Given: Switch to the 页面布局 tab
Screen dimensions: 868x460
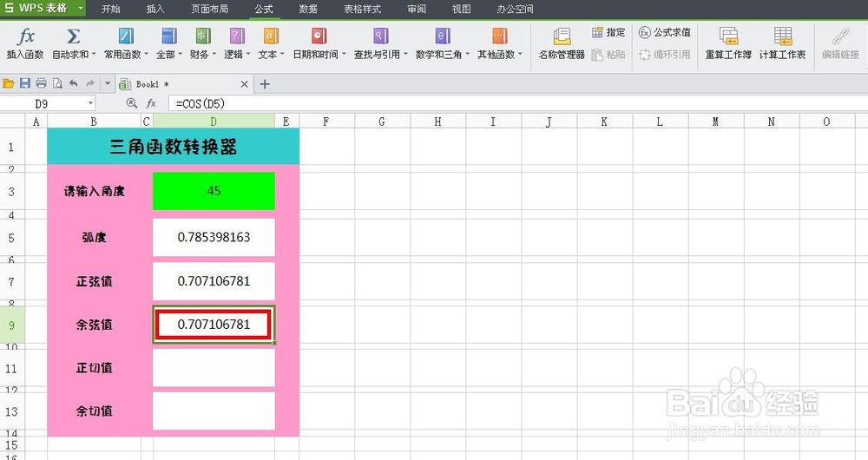Looking at the screenshot, I should 210,9.
